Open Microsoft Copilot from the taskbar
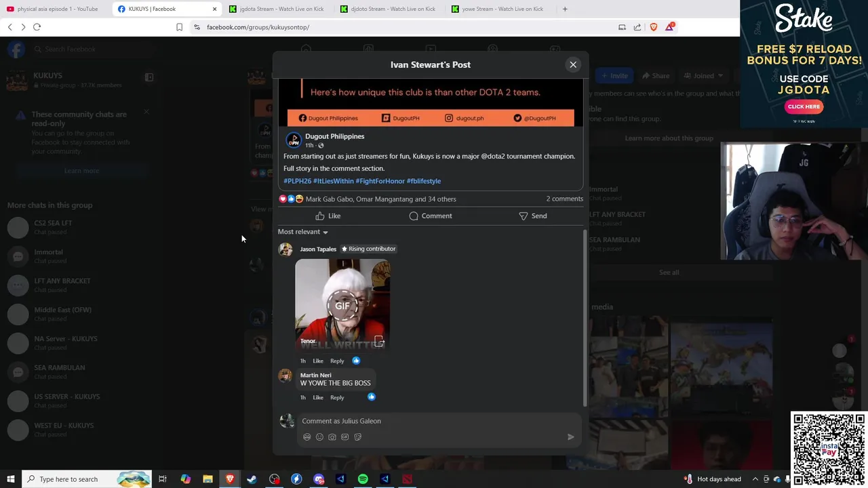This screenshot has height=488, width=868. click(185, 479)
